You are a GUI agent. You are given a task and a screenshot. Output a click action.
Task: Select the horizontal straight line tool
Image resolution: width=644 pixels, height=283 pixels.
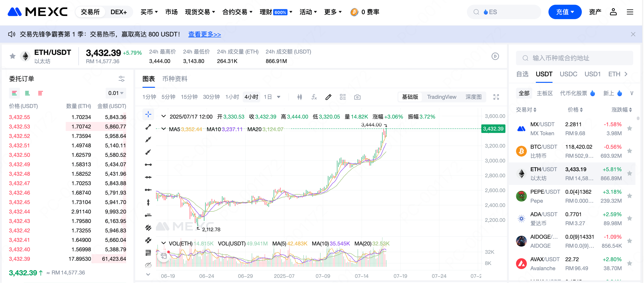[x=148, y=177]
